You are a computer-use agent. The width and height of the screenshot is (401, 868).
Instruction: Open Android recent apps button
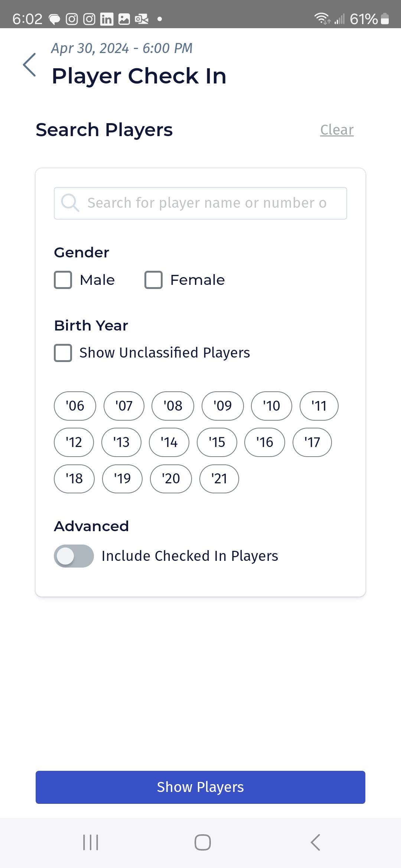click(x=91, y=842)
